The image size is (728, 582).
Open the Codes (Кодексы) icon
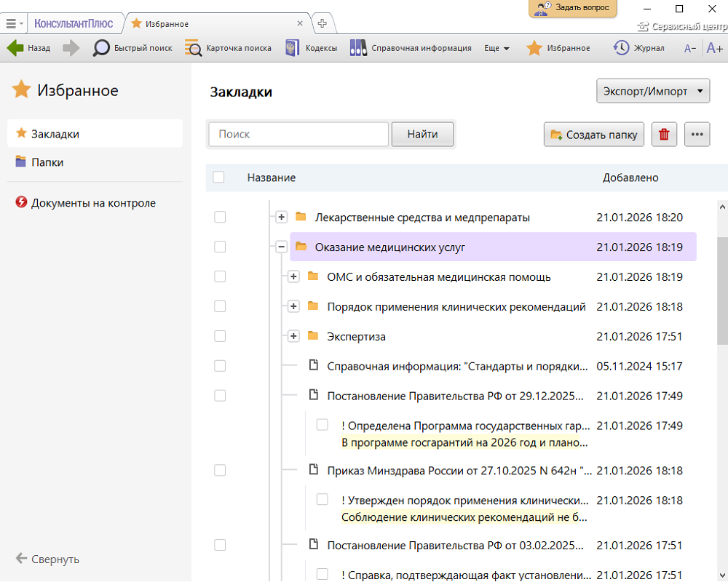293,48
